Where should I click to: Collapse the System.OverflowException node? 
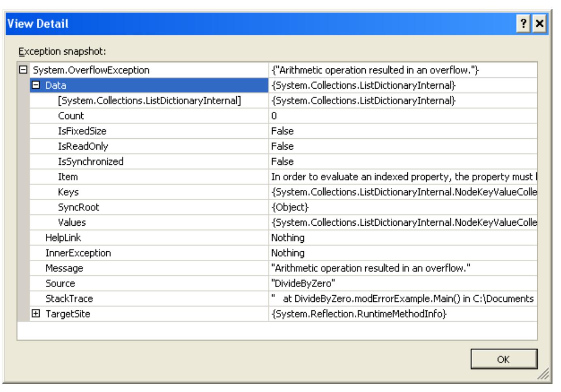[x=23, y=69]
